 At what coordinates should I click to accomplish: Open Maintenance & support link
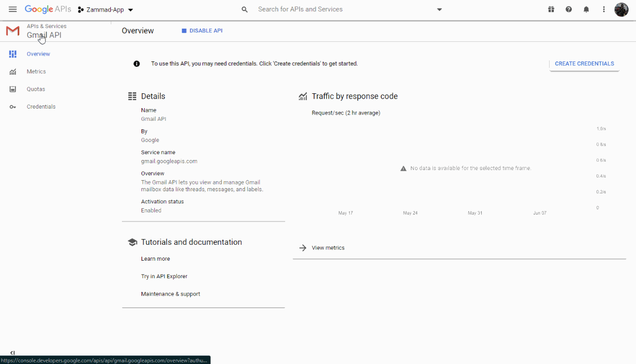171,294
